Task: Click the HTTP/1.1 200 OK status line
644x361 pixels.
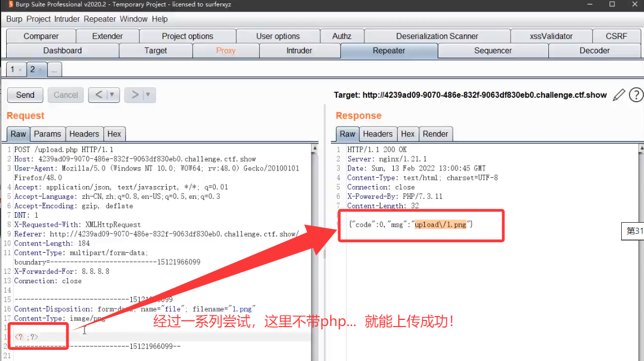Action: (377, 150)
